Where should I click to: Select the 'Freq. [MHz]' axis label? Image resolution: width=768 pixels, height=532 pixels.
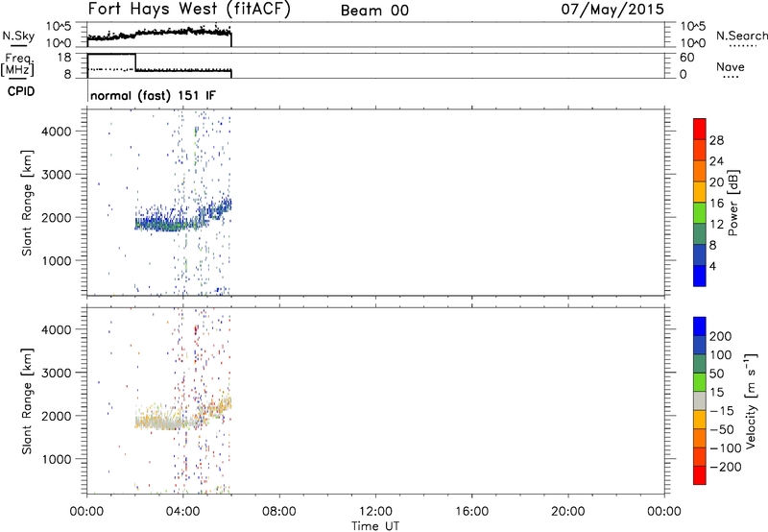click(x=19, y=64)
